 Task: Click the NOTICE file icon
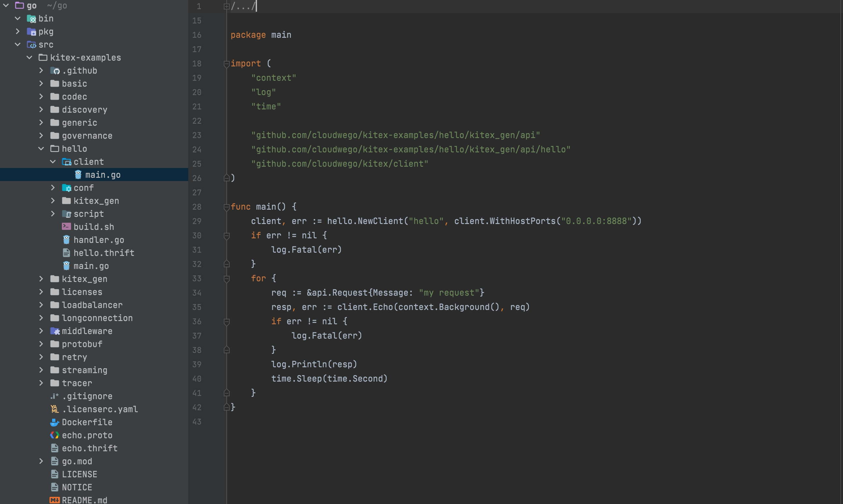55,487
